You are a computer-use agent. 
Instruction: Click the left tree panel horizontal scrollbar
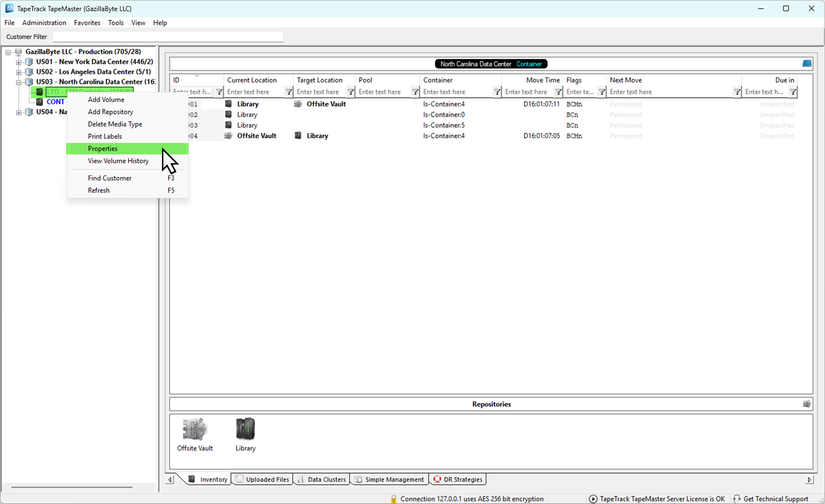(72, 487)
